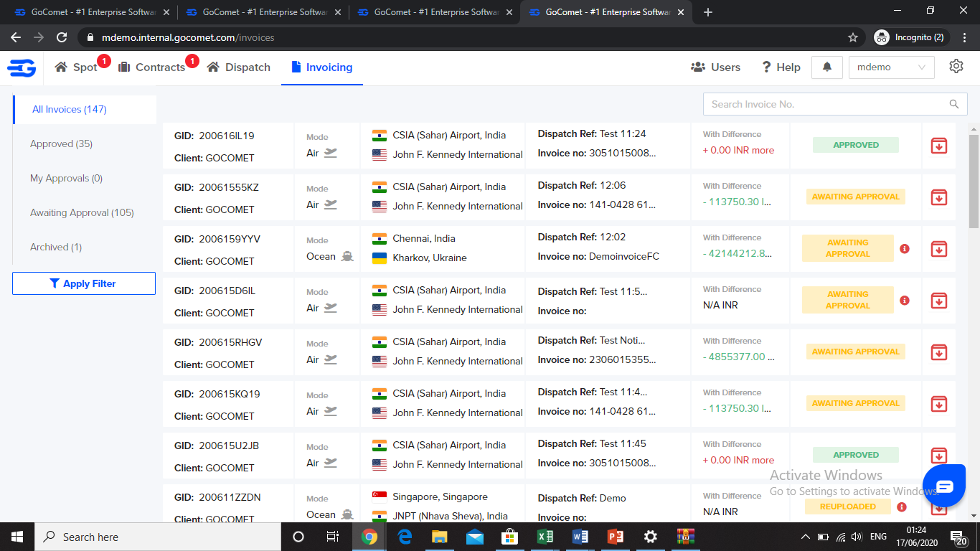Open PowerPoint from the taskbar
The image size is (980, 551).
616,537
